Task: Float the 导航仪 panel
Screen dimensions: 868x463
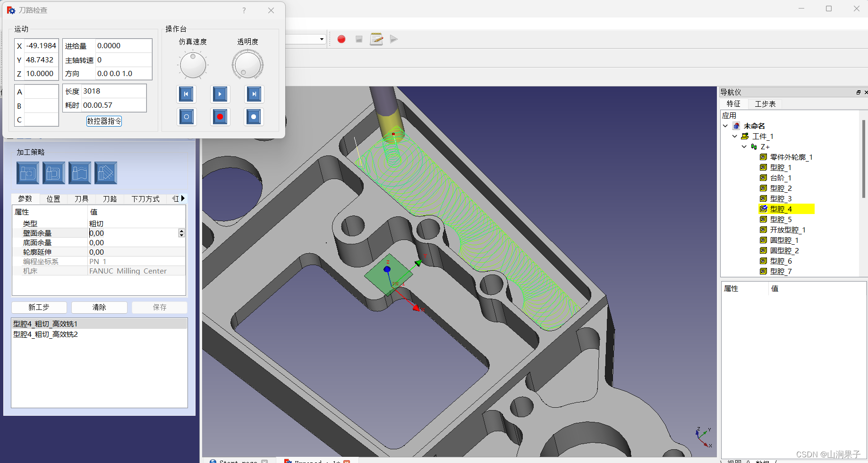Action: [x=858, y=92]
